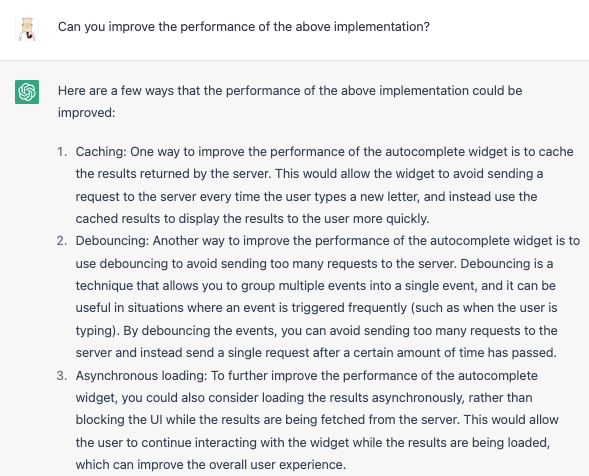The width and height of the screenshot is (589, 476).
Task: Click list number 2 marker
Action: (x=62, y=241)
